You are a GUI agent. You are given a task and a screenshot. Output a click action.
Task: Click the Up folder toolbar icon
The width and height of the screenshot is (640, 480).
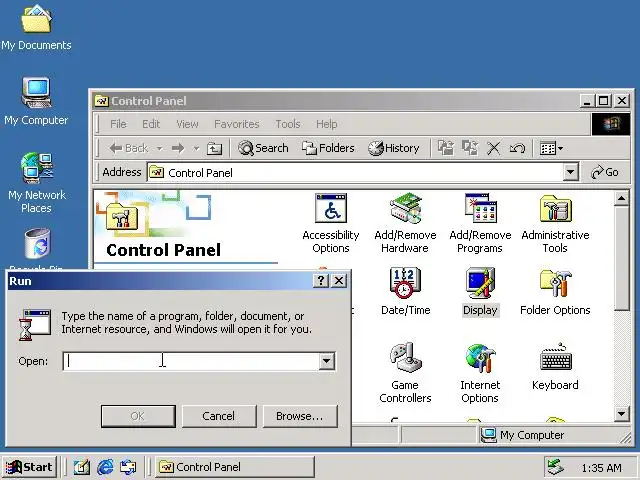click(214, 148)
